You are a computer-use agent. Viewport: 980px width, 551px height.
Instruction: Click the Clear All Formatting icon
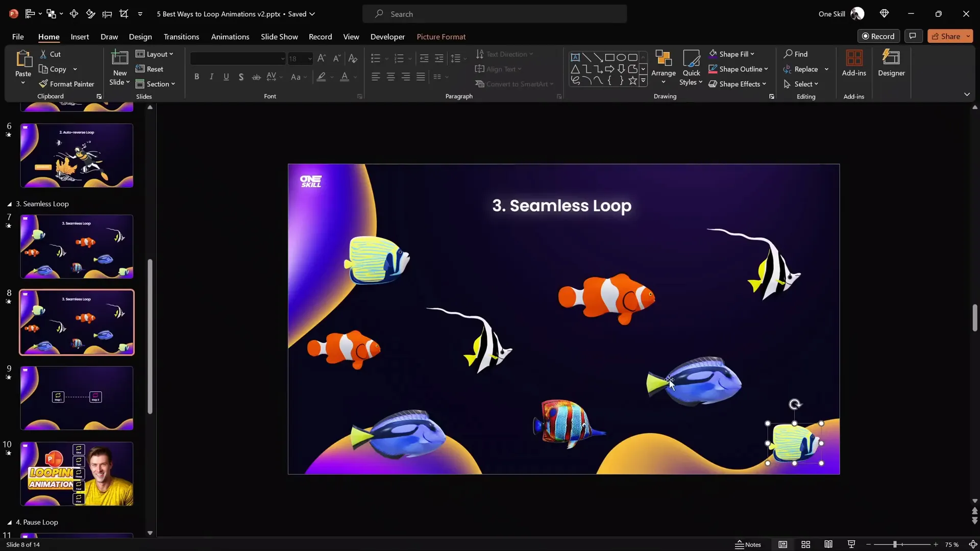[x=353, y=59]
